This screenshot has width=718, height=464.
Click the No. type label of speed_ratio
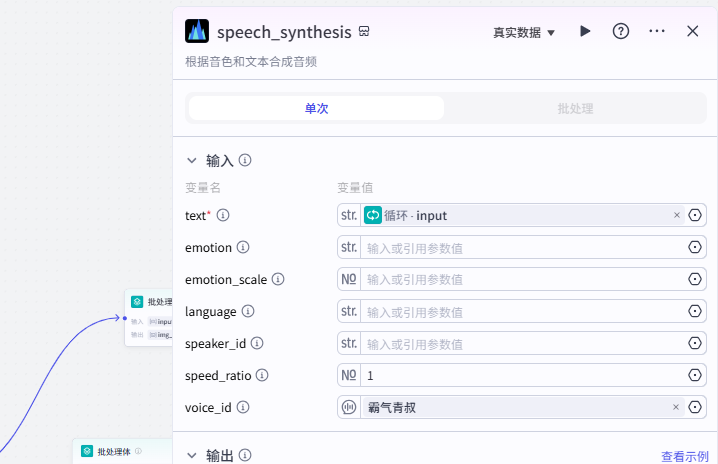349,376
